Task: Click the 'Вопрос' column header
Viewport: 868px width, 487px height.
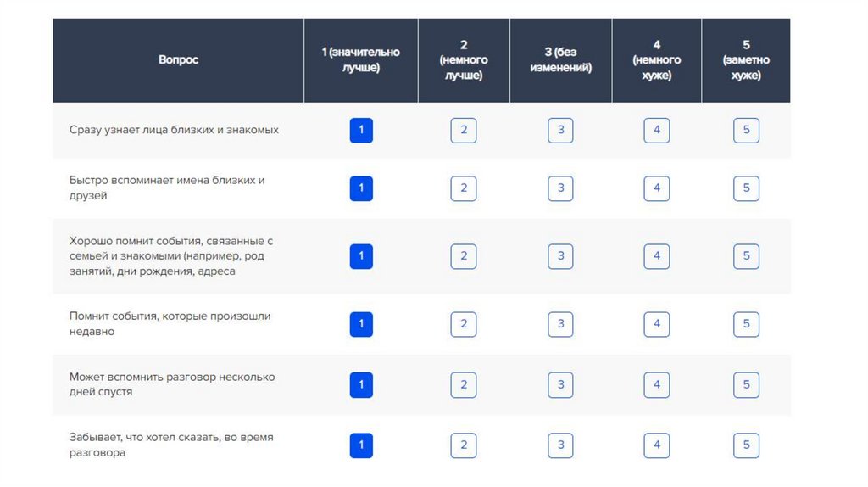Action: click(178, 60)
